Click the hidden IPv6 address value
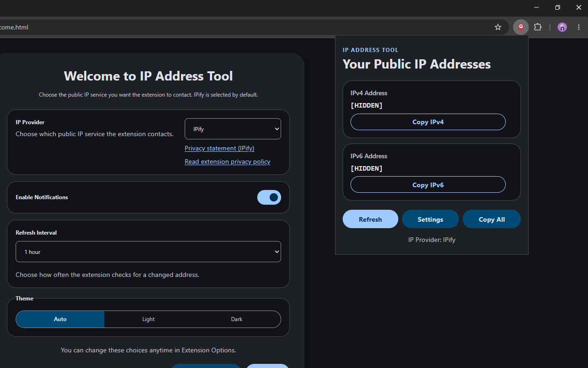This screenshot has height=368, width=588. point(367,168)
